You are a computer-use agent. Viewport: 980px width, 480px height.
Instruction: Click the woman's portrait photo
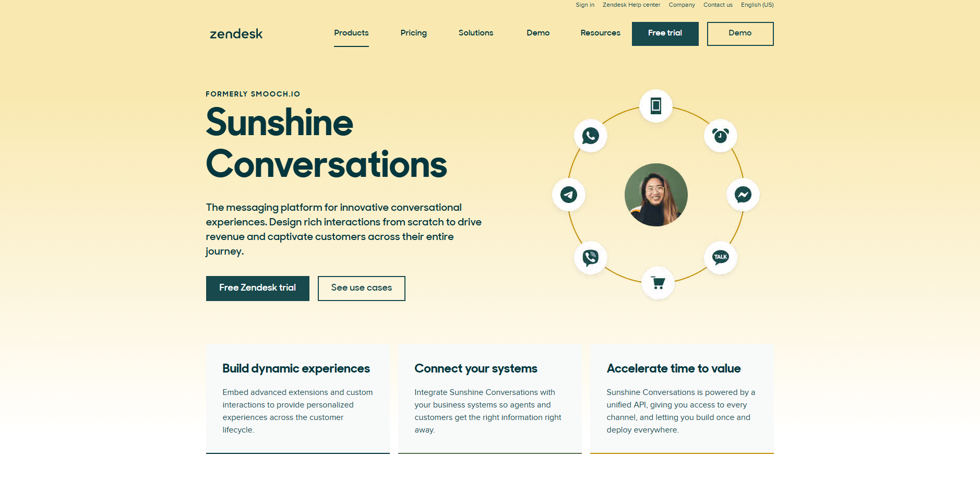pos(656,195)
